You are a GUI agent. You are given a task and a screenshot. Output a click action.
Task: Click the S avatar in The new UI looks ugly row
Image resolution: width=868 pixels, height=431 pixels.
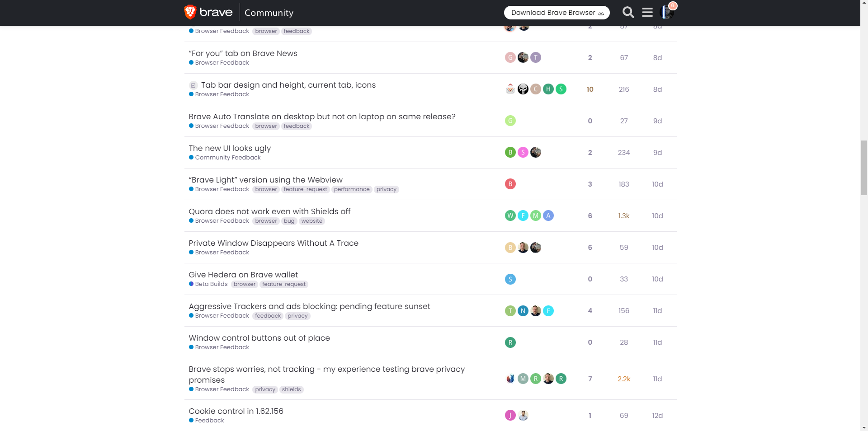(523, 152)
